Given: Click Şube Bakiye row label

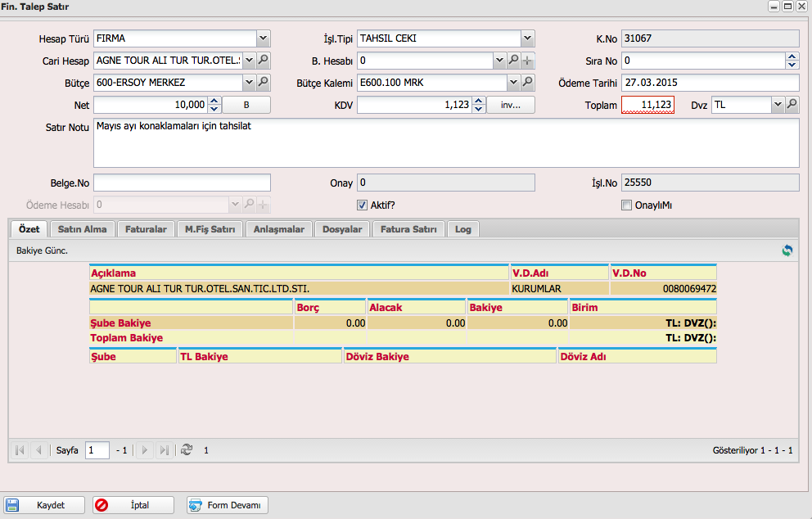Looking at the screenshot, I should tap(120, 323).
